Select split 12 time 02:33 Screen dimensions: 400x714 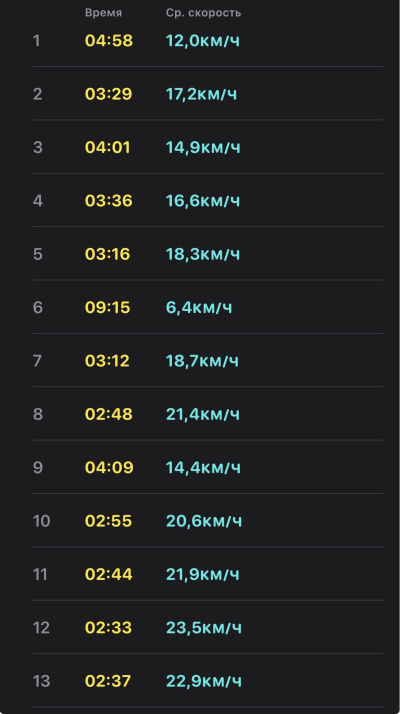click(x=108, y=627)
